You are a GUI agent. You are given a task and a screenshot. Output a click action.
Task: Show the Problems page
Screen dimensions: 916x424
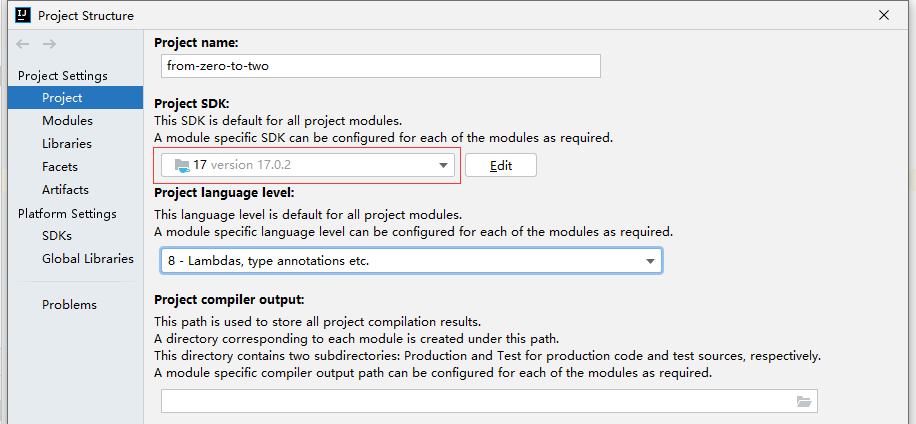click(69, 305)
